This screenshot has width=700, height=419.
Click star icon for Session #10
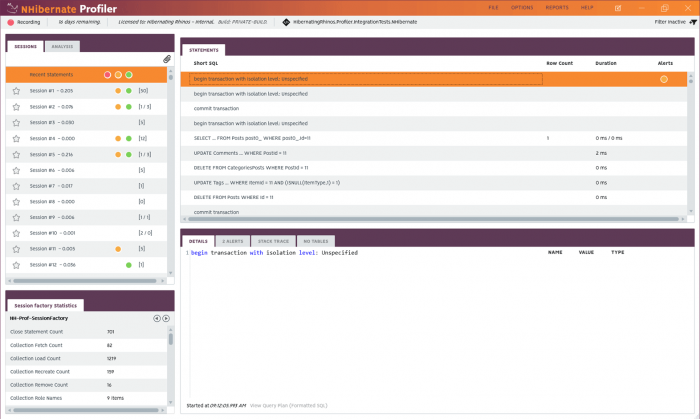tap(17, 233)
